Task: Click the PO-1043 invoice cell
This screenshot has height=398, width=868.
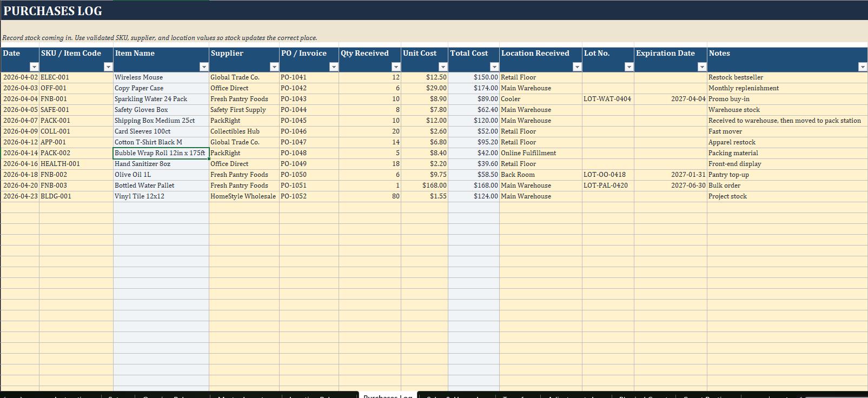Action: coord(309,99)
